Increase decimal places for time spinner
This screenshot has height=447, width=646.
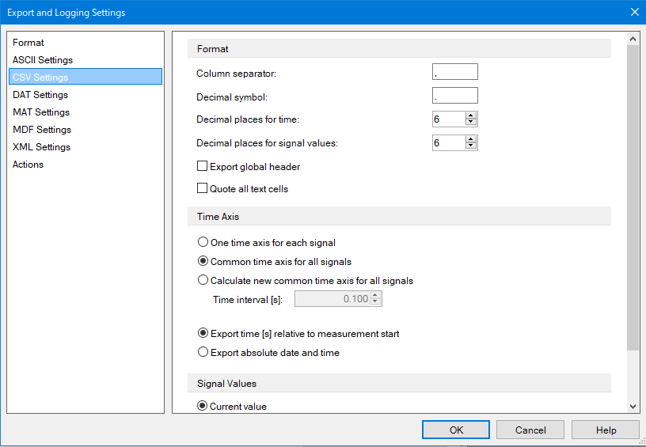[x=470, y=116]
